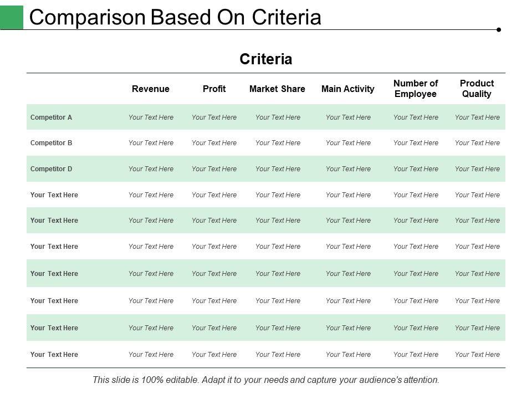
Task: Select the 'Criteria' table heading
Action: coord(266,59)
